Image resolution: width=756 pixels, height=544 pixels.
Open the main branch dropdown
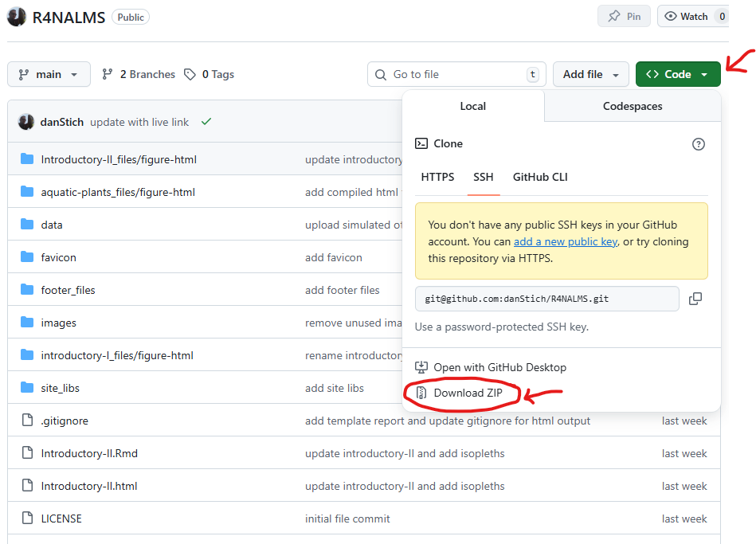point(49,74)
